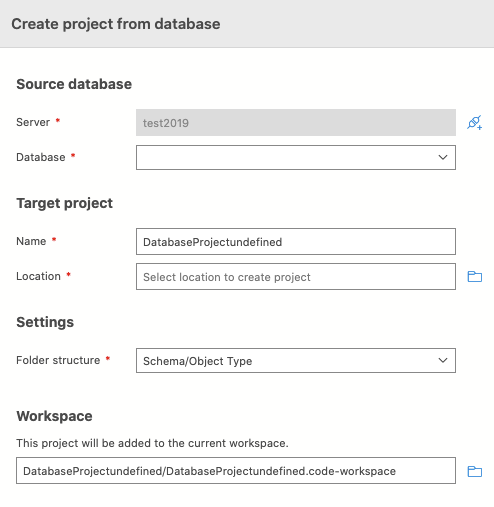Browse workspace file folder icon
The image size is (494, 507).
(475, 471)
